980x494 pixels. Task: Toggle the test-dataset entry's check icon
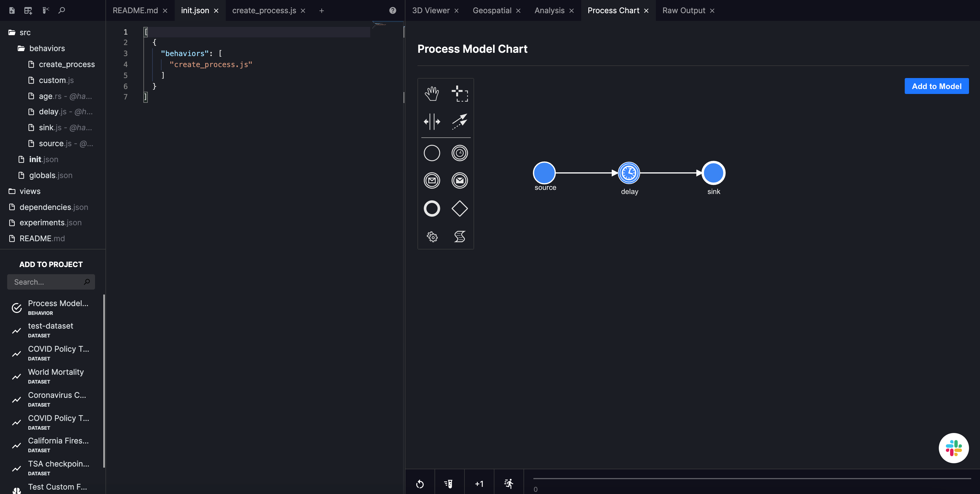tap(16, 330)
